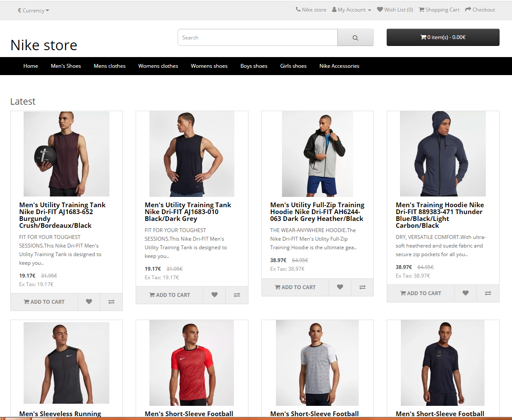Open the cart summary showing 0 item(s)
This screenshot has width=512, height=420.
[443, 37]
